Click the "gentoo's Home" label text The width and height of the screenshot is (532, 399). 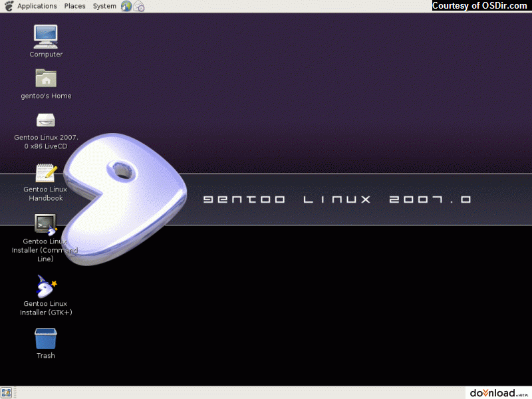tap(46, 96)
